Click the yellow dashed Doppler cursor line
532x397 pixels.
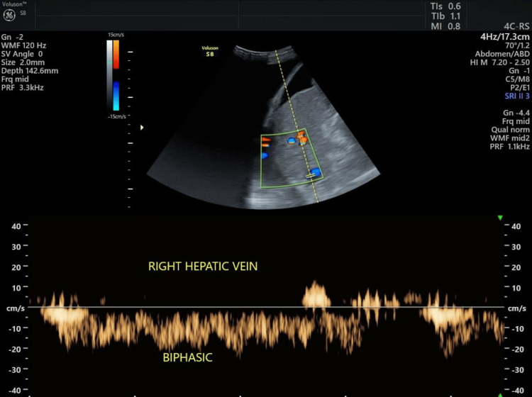point(297,126)
